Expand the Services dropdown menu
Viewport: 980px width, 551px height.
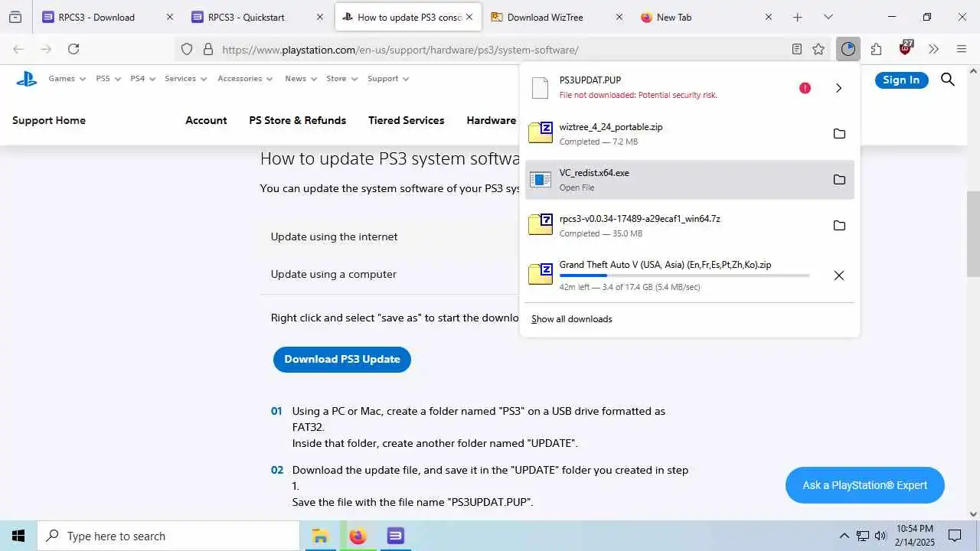[185, 78]
